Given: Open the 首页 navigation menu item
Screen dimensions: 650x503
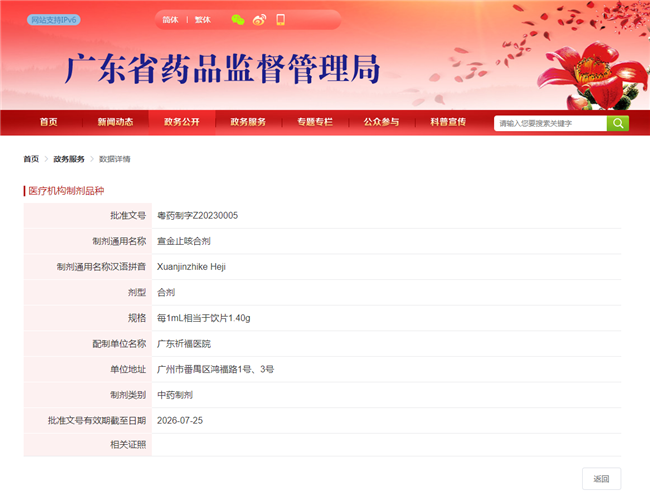Looking at the screenshot, I should [x=49, y=122].
